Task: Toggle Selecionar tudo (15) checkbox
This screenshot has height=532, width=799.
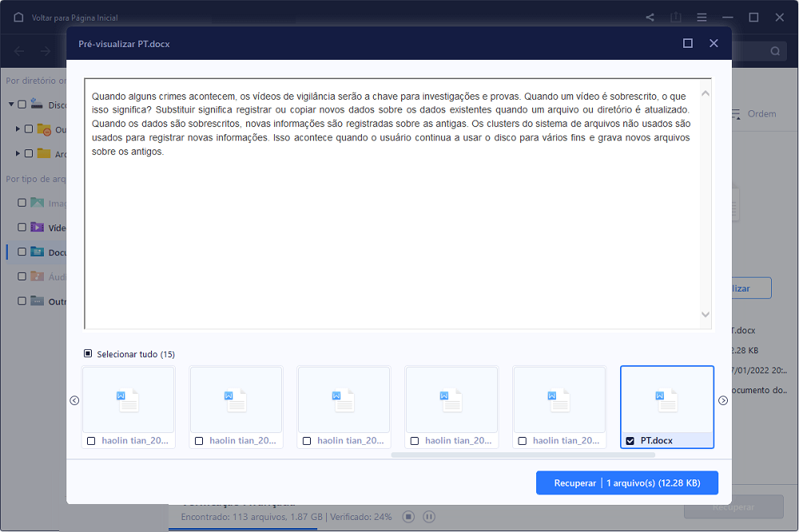Action: (x=88, y=353)
